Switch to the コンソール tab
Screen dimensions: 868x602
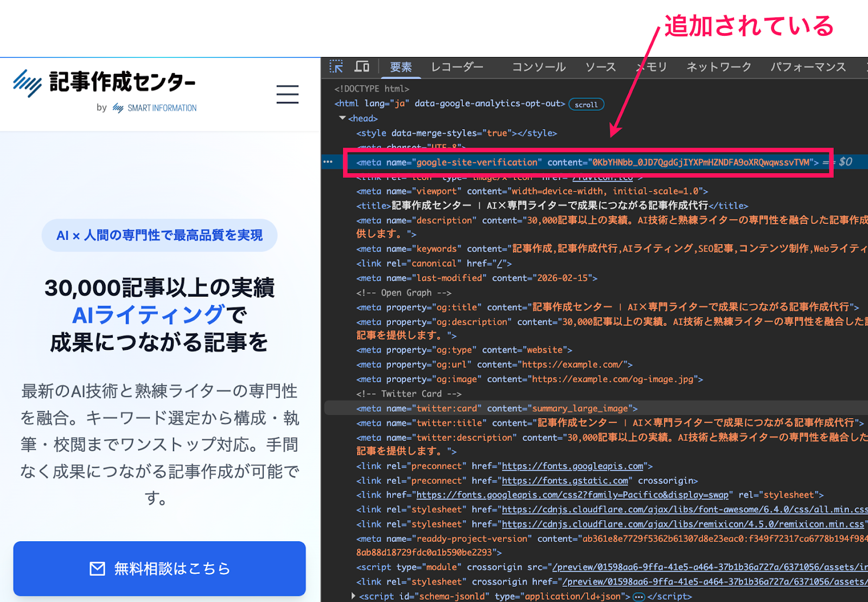tap(538, 67)
